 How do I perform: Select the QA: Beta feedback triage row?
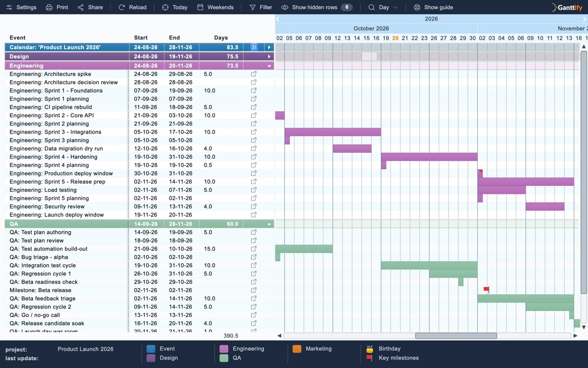click(x=139, y=298)
